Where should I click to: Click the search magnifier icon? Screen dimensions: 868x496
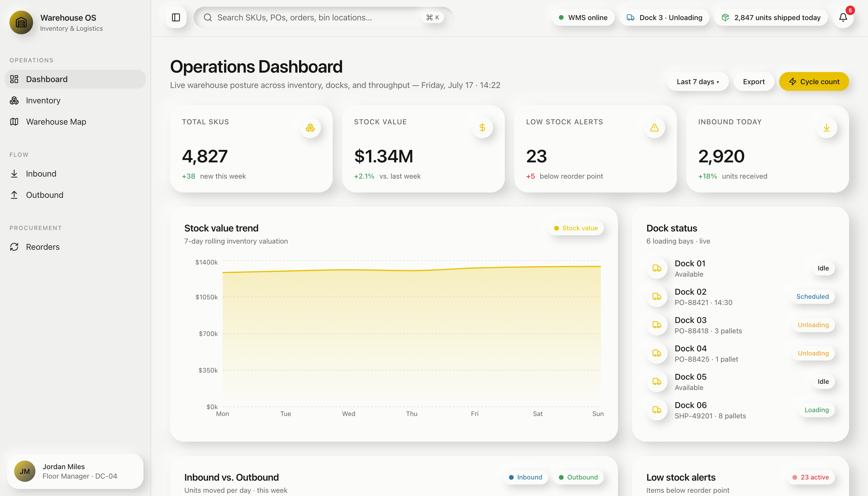(x=208, y=17)
